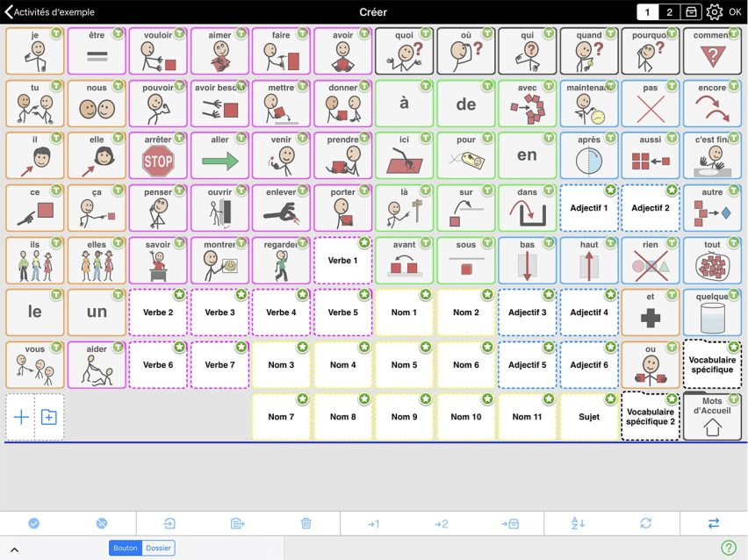Select the Adjectif 1 placeholder
748x560 pixels.
[x=589, y=208]
